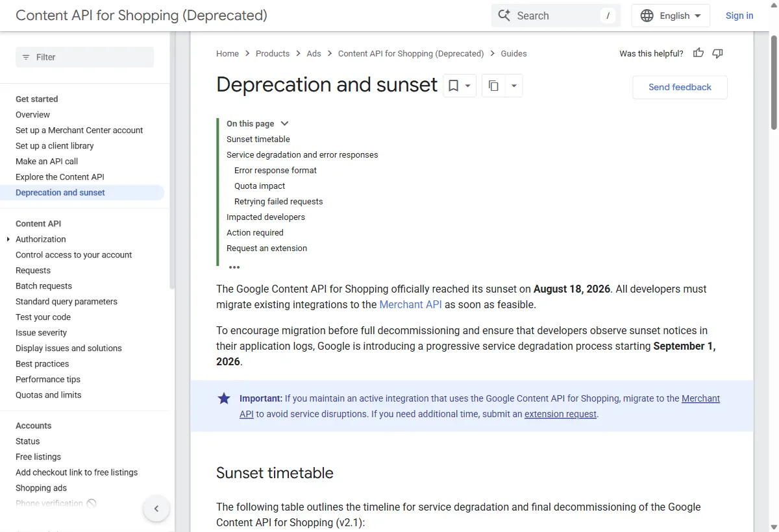779x532 pixels.
Task: Select Deprecation and sunset sidebar item
Action: (x=82, y=192)
